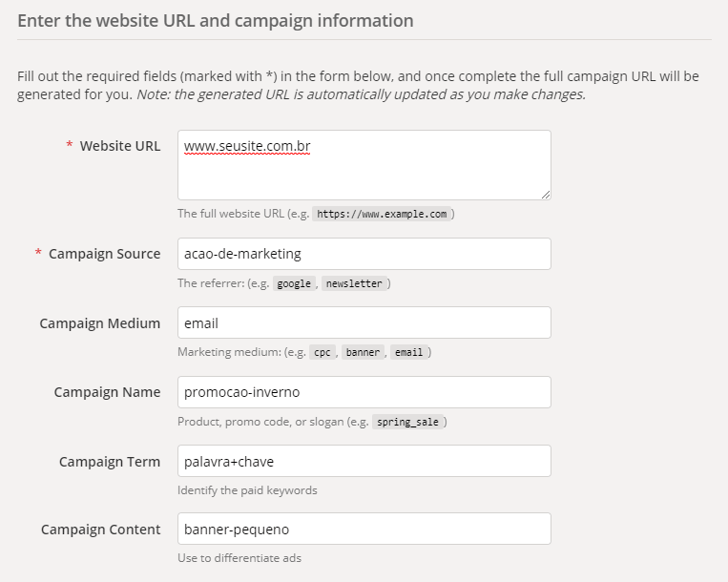
Task: Select the Campaign Name input box
Action: (x=364, y=392)
